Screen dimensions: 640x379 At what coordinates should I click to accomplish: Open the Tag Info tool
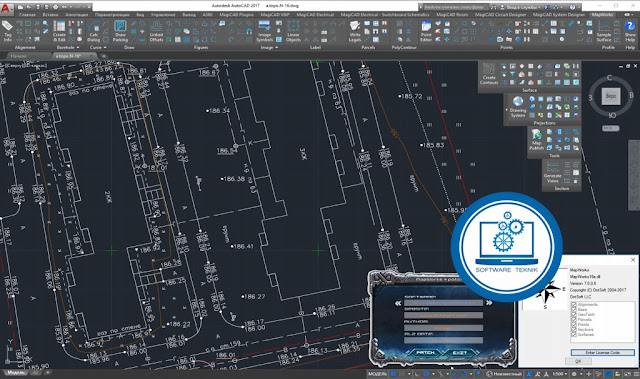pos(7,31)
